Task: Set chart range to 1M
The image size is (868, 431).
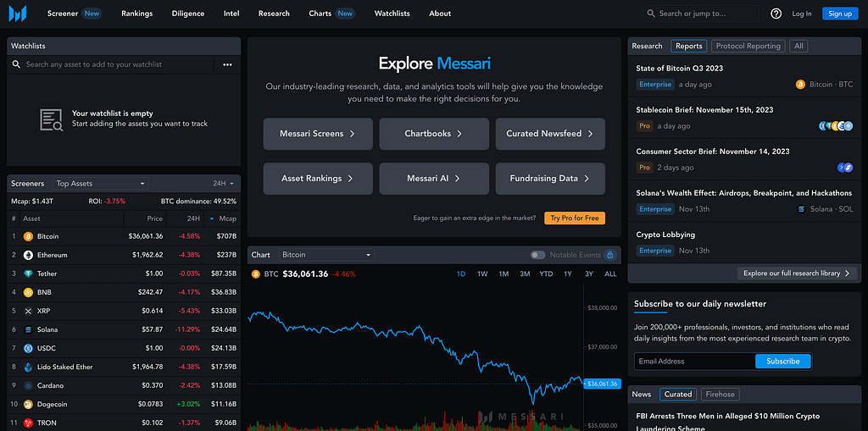Action: [504, 274]
